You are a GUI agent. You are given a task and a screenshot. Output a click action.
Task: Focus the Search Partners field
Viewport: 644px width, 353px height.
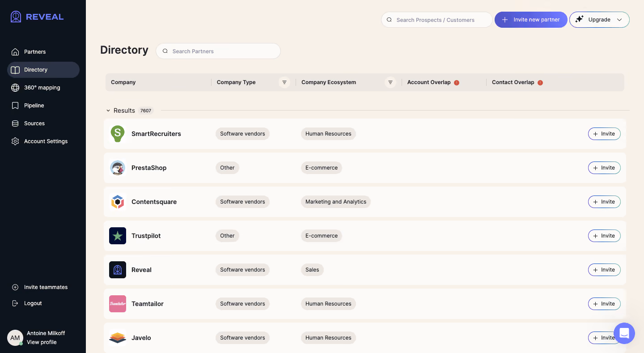point(218,51)
